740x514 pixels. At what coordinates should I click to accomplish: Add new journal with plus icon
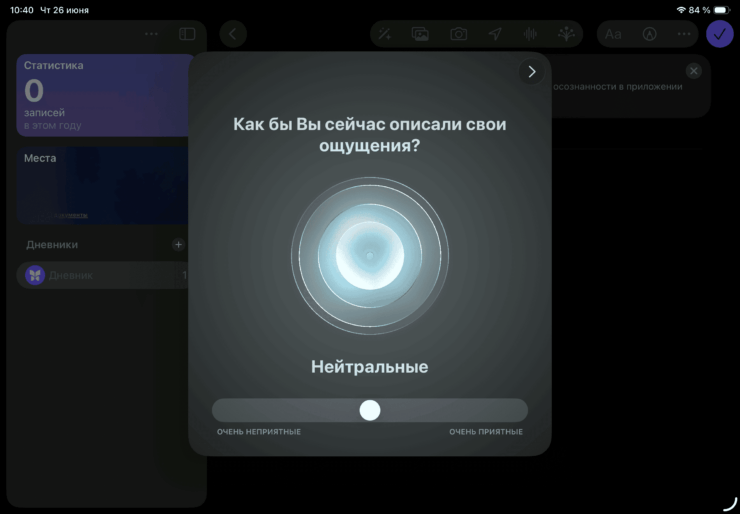click(x=178, y=244)
